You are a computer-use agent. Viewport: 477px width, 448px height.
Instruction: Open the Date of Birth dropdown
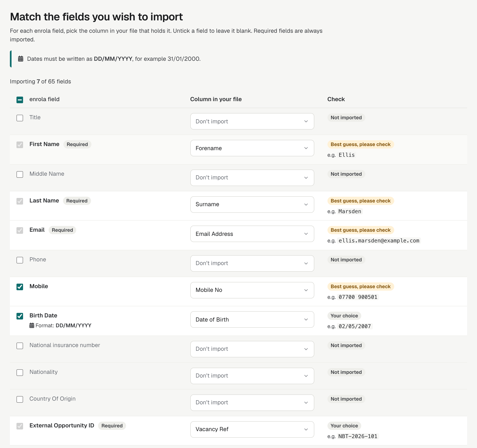click(252, 320)
